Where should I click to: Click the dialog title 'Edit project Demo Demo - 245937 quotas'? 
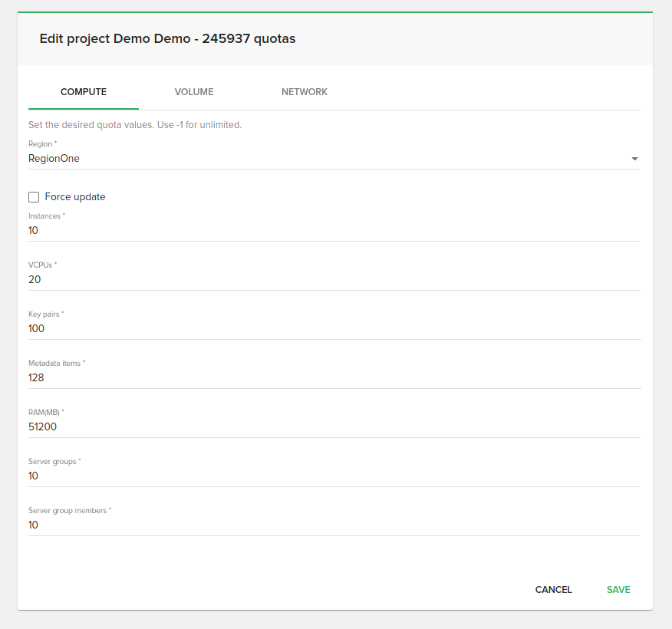[x=167, y=38]
